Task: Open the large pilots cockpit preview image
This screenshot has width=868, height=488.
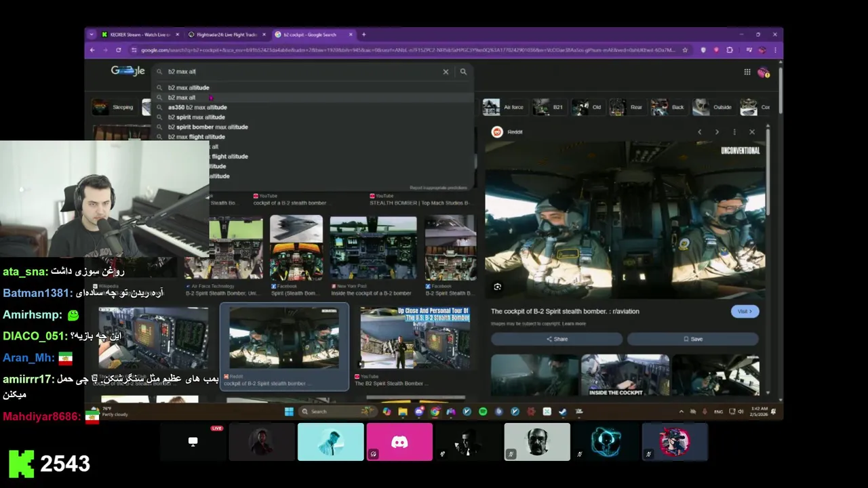Action: pos(625,221)
